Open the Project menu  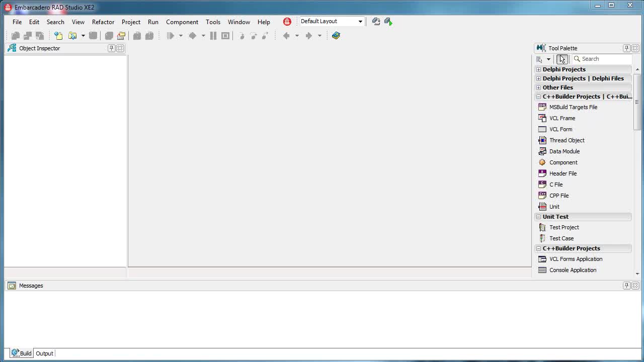point(131,22)
